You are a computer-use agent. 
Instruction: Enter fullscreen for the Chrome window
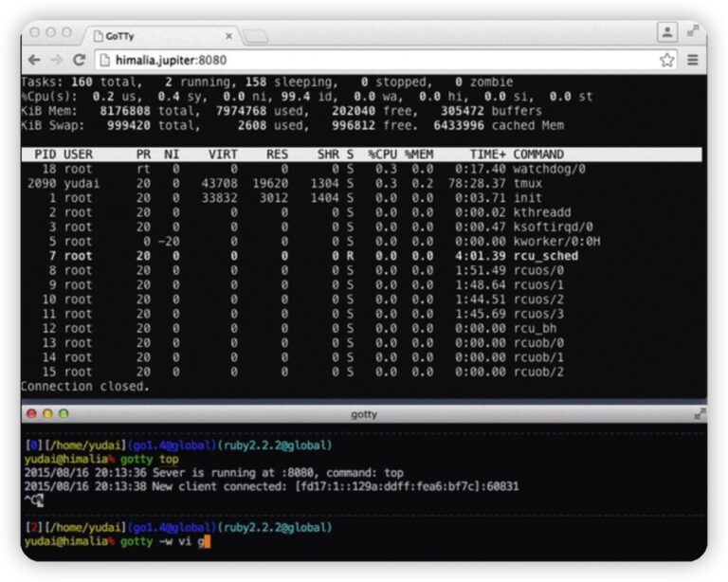[x=694, y=31]
